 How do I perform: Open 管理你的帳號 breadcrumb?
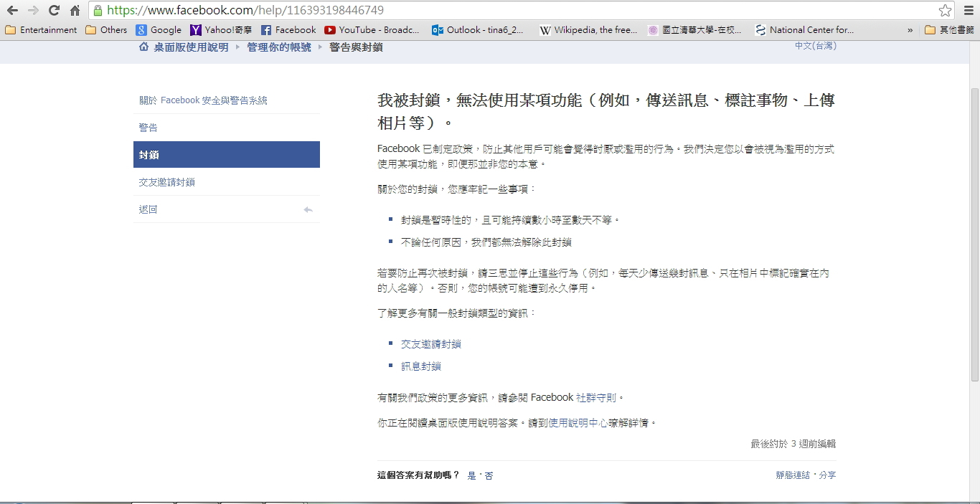[x=279, y=47]
